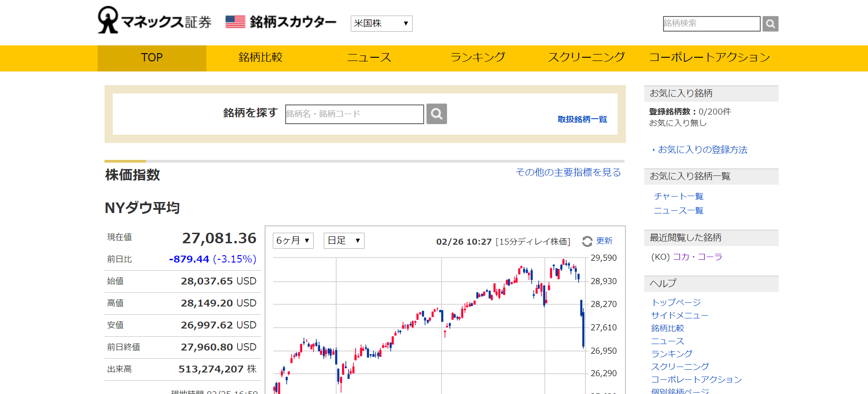Click the US flag 銘柄スカウター logo
This screenshot has width=868, height=394.
tap(281, 22)
